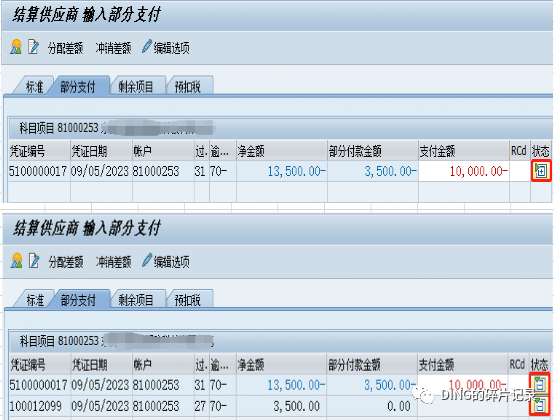Click the 部分付款金额 column header in upper window
This screenshot has width=554, height=420.
tap(373, 152)
